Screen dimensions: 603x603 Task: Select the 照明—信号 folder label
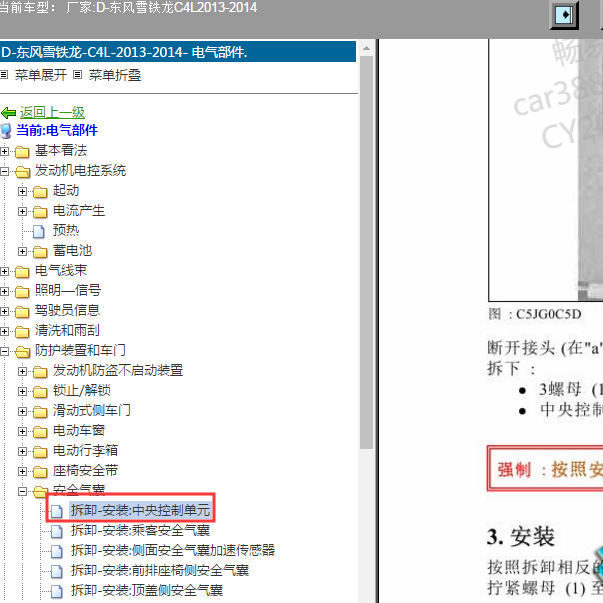68,290
